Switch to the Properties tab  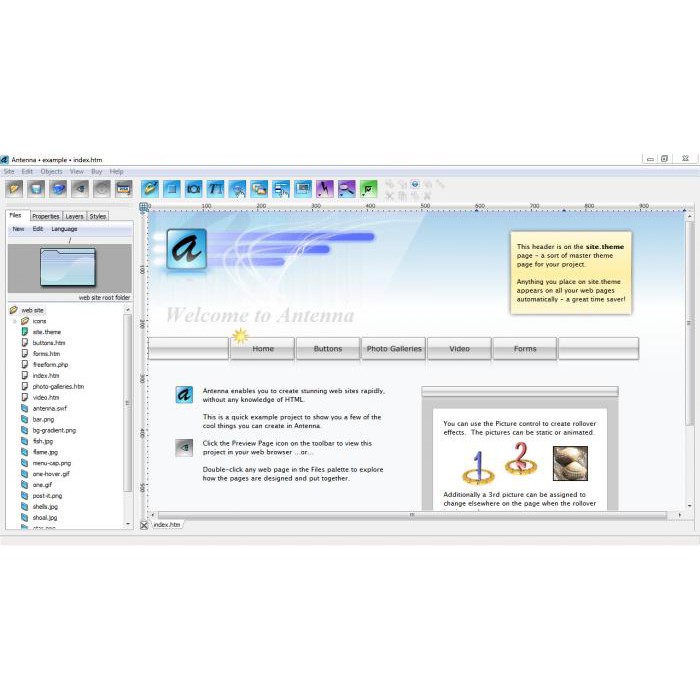click(x=45, y=216)
